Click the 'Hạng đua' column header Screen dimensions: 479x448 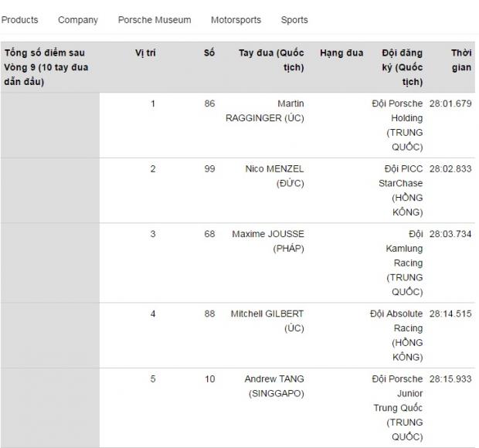[x=341, y=53]
